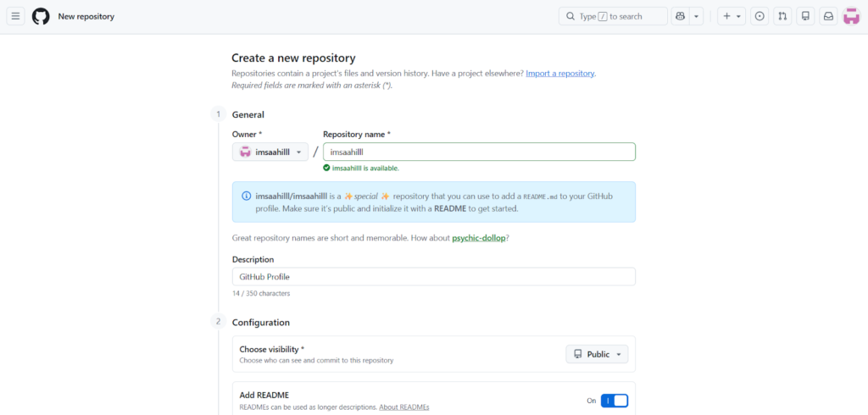The image size is (868, 415).
Task: Toggle the Add README switch off
Action: tap(615, 401)
